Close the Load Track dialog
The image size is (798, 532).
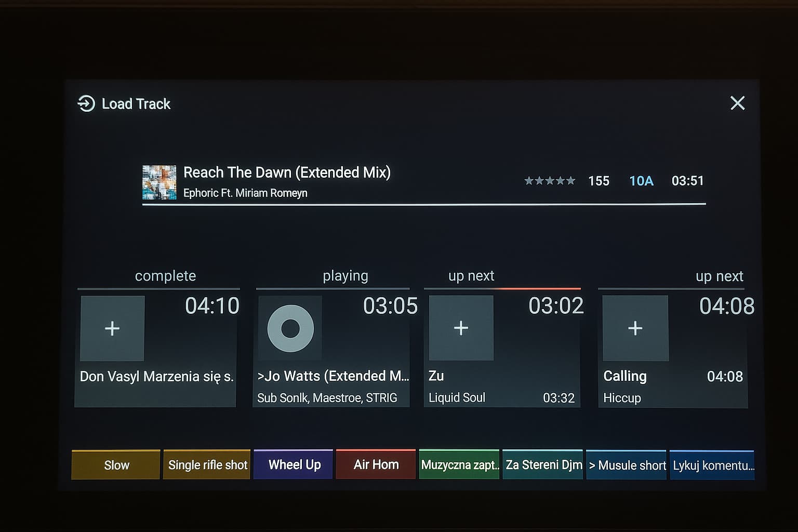pos(737,103)
